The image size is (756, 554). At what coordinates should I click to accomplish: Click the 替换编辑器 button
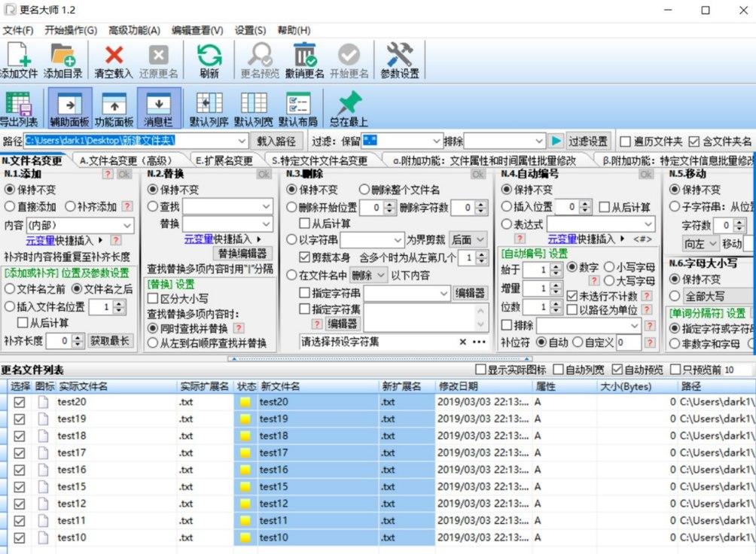pos(242,254)
